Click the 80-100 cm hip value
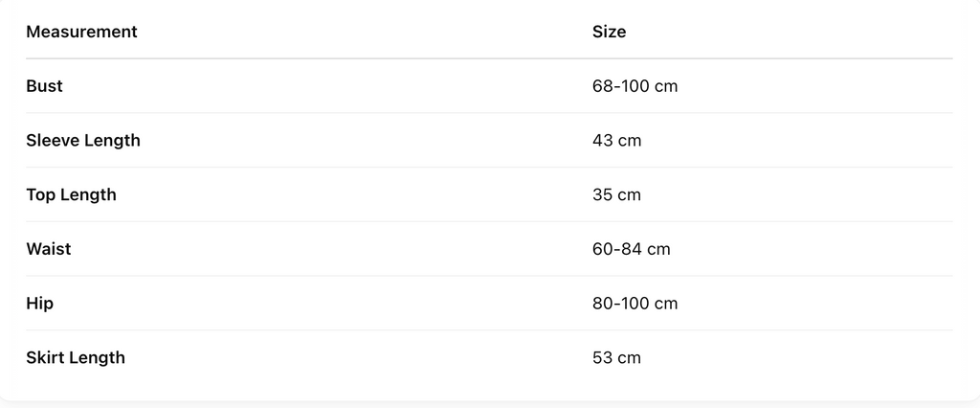Image resolution: width=980 pixels, height=408 pixels. 635,304
